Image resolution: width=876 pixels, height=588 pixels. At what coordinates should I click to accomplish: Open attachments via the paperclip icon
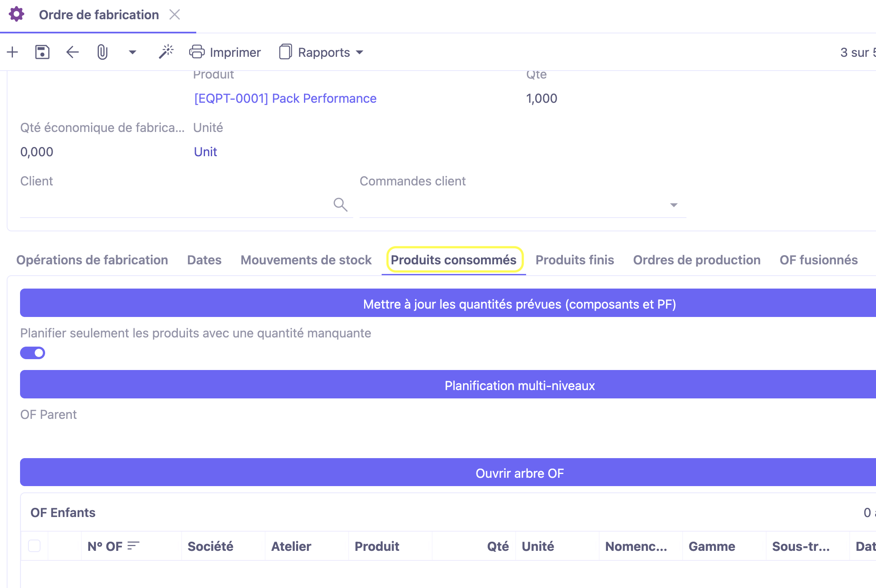(102, 52)
